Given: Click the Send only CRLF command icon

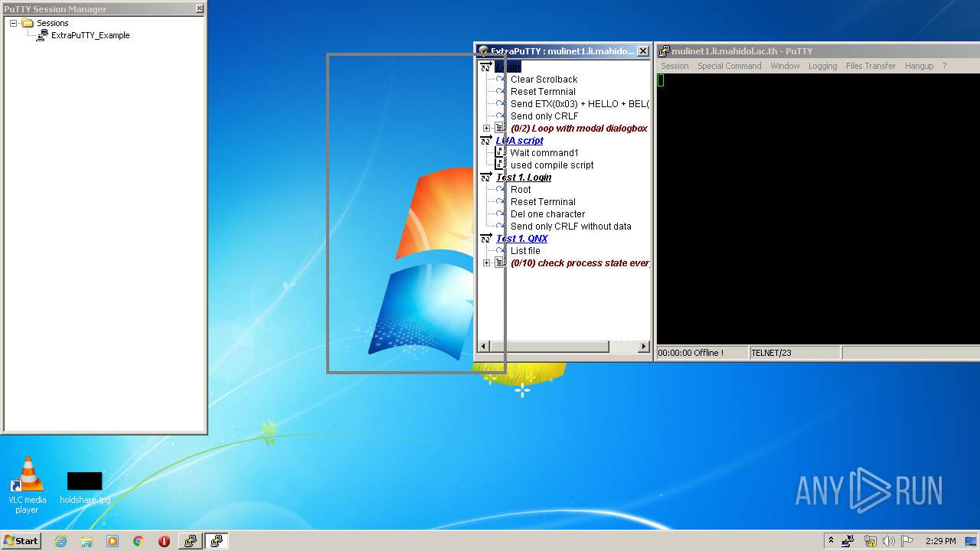Looking at the screenshot, I should 501,116.
